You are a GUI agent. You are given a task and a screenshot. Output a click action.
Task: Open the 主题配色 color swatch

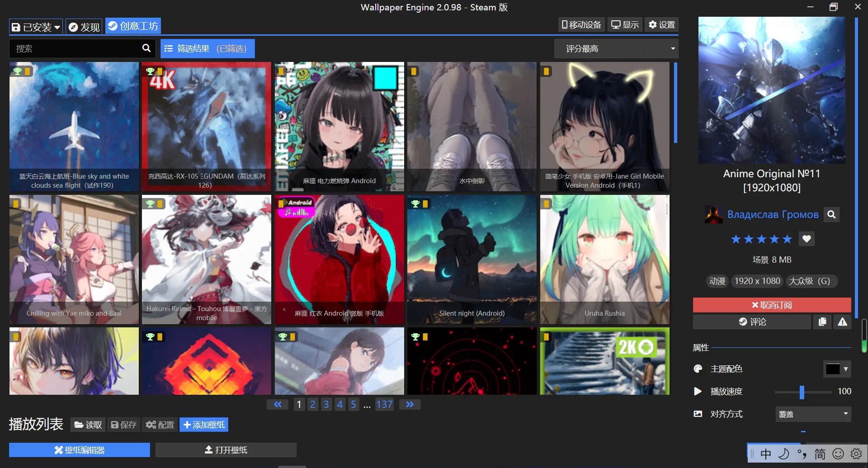pyautogui.click(x=832, y=369)
